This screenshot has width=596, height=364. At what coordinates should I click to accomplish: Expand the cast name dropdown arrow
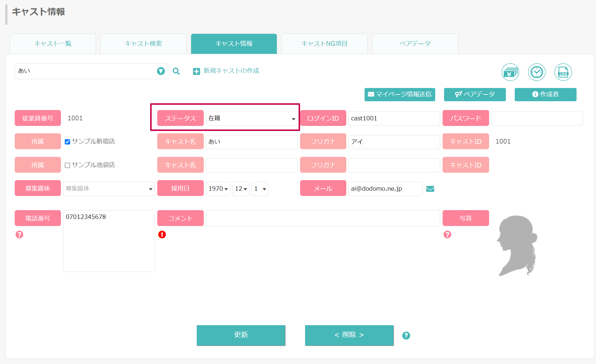[x=161, y=71]
